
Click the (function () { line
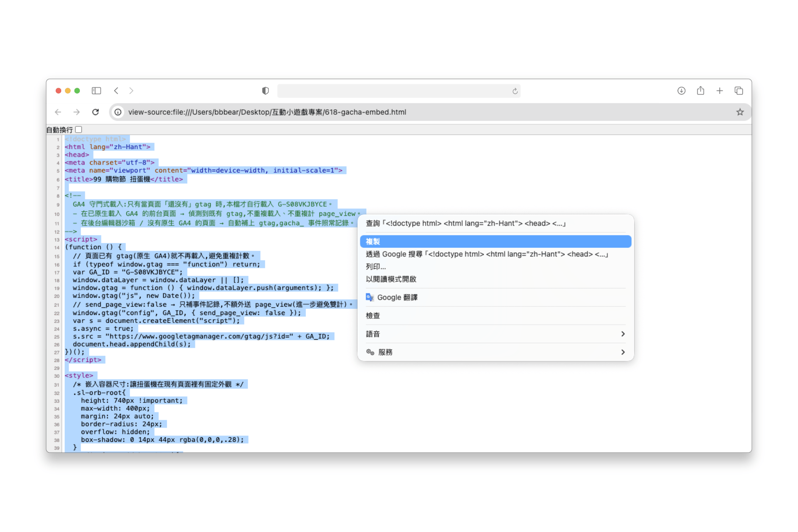coord(93,247)
